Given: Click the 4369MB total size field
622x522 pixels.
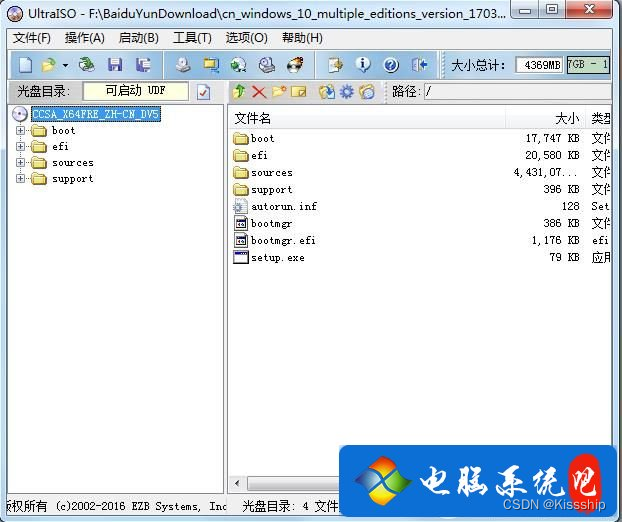Looking at the screenshot, I should 539,65.
